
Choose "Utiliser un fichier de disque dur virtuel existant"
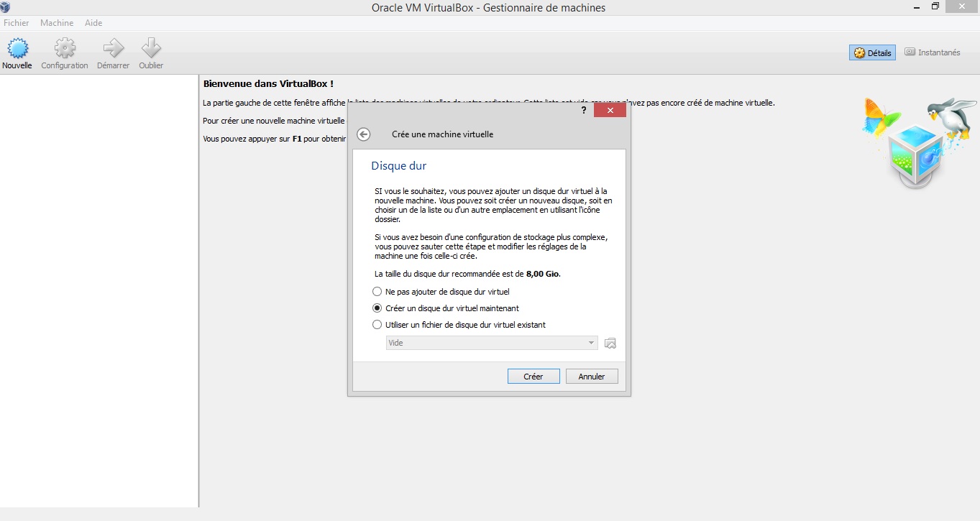tap(459, 325)
